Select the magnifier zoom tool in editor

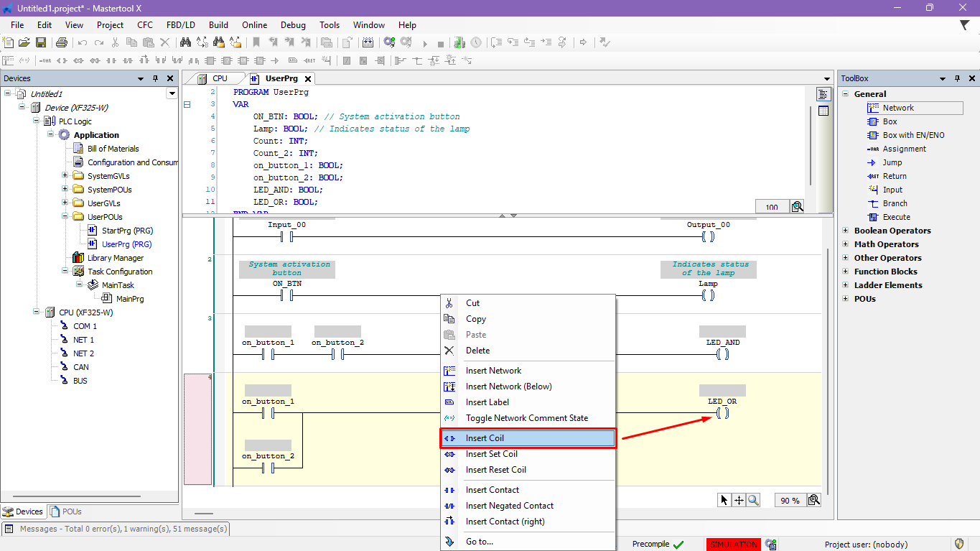click(x=753, y=500)
